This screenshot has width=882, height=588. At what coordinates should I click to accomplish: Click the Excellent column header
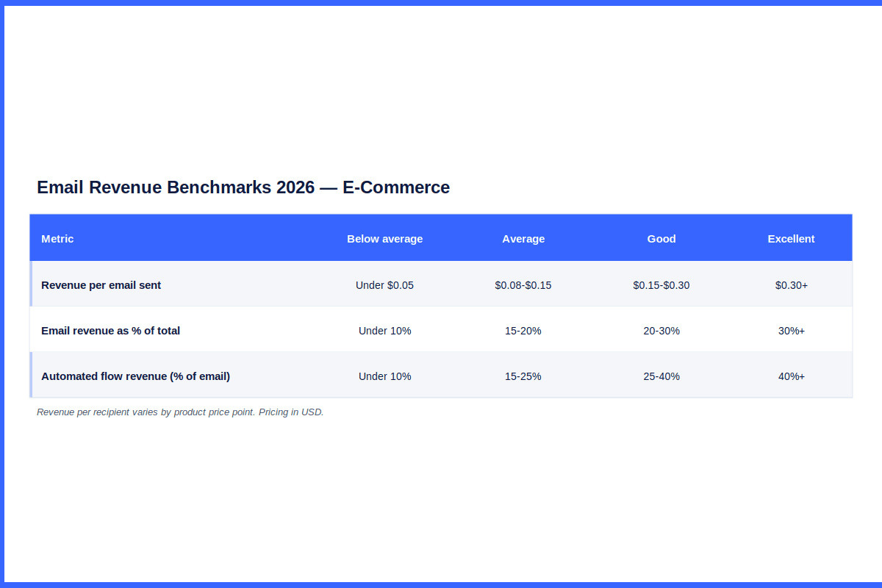click(x=792, y=238)
